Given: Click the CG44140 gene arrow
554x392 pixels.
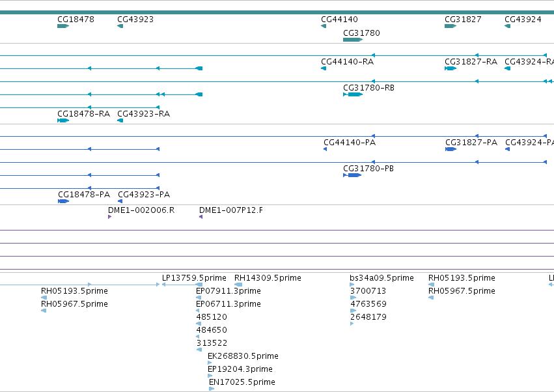Looking at the screenshot, I should click(x=324, y=26).
